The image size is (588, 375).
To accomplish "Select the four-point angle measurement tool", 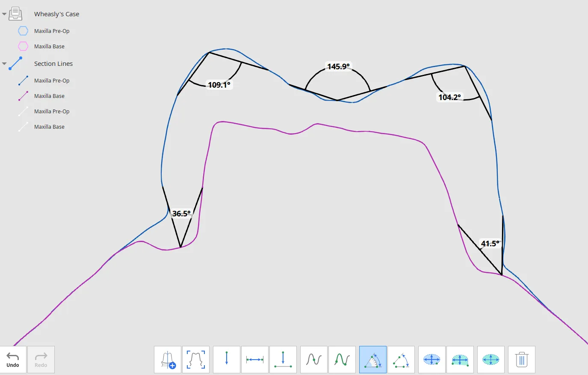I will [401, 360].
